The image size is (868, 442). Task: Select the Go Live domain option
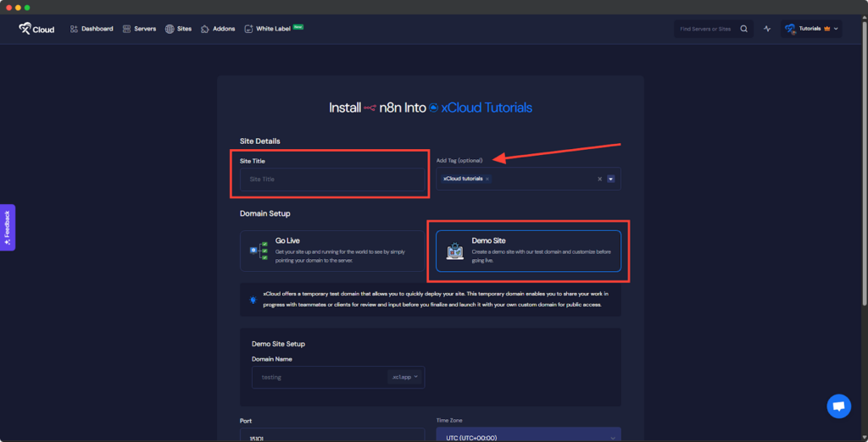[x=331, y=251]
